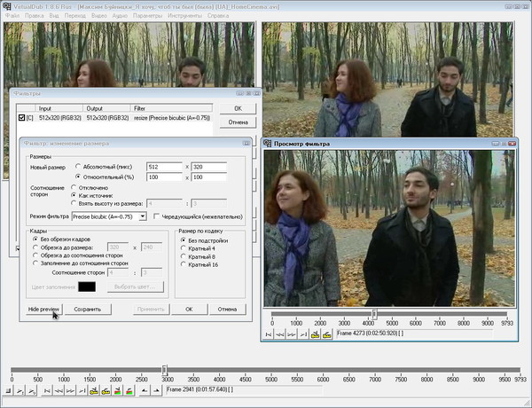The image size is (532, 408).
Task: Click Отмена in Фильтры dialog
Action: [238, 122]
